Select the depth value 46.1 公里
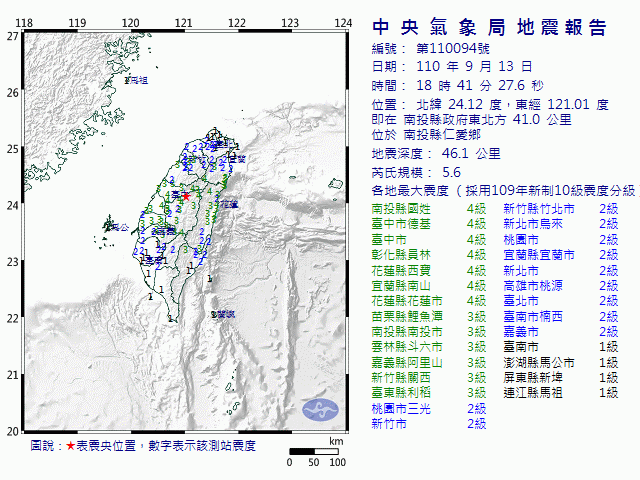The height and width of the screenshot is (480, 640). pyautogui.click(x=471, y=153)
